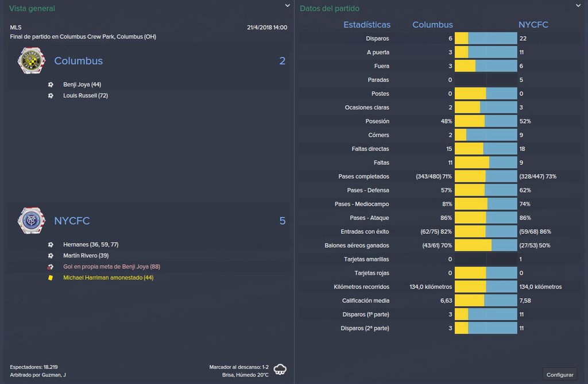Click goal ball icon beside Benji Joya (44)
The image size is (588, 384).
pyautogui.click(x=51, y=85)
